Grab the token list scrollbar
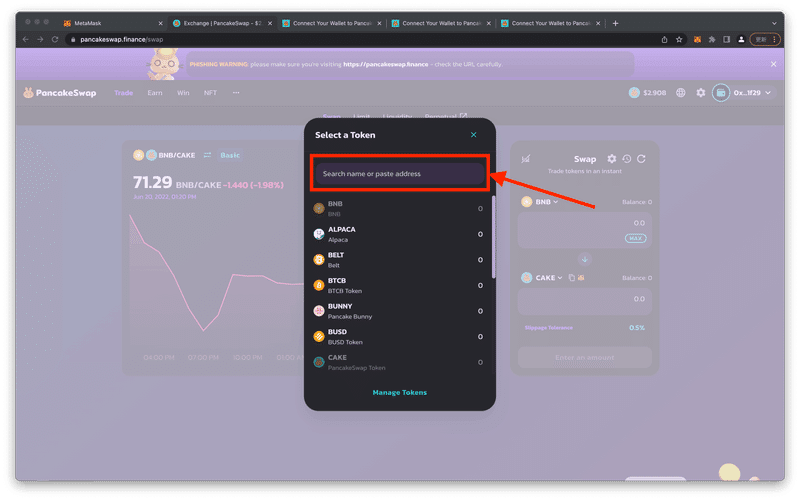 pos(493,237)
